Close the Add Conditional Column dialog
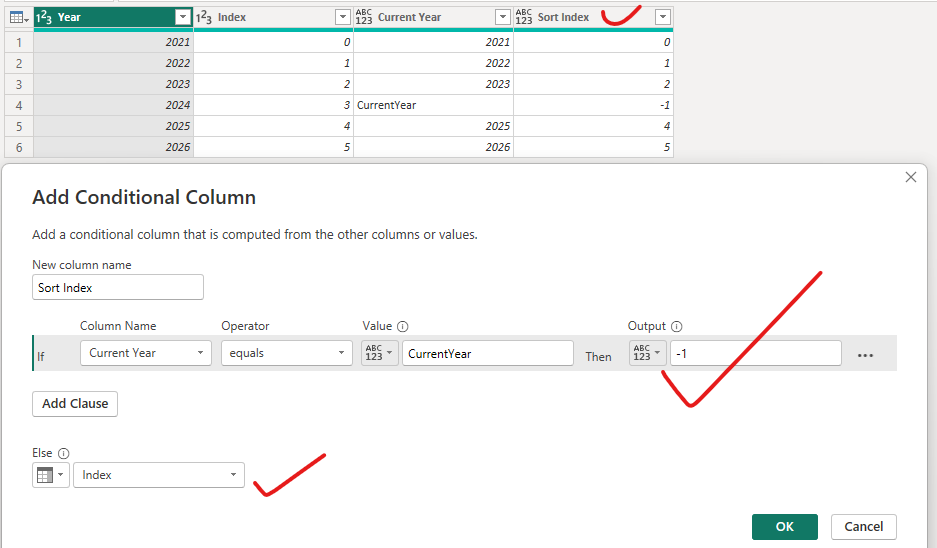Image resolution: width=937 pixels, height=548 pixels. pos(911,177)
